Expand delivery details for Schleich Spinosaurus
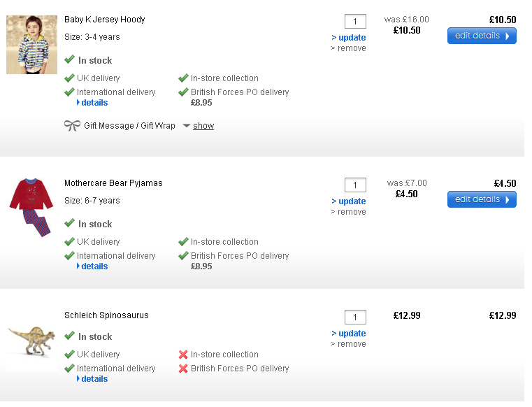 coord(94,379)
